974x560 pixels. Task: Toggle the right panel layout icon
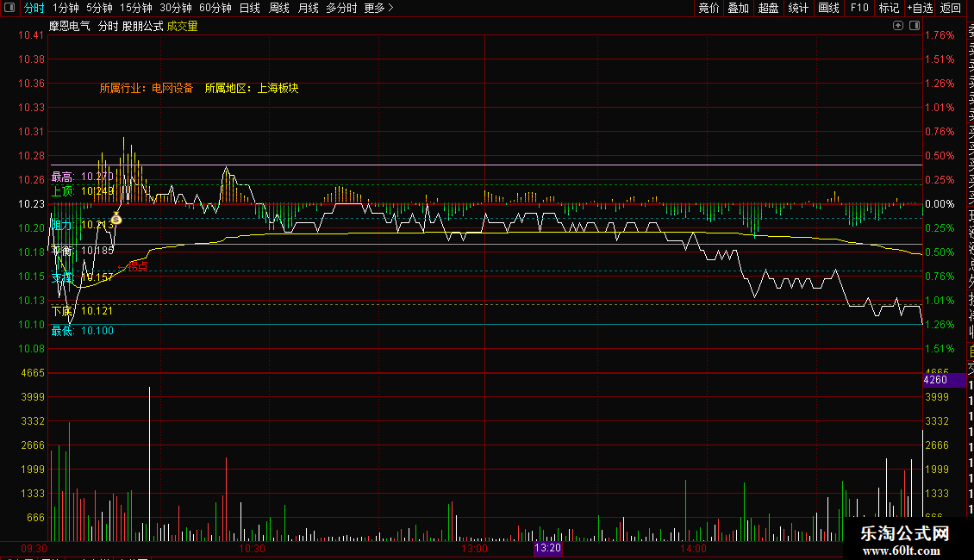[x=915, y=26]
